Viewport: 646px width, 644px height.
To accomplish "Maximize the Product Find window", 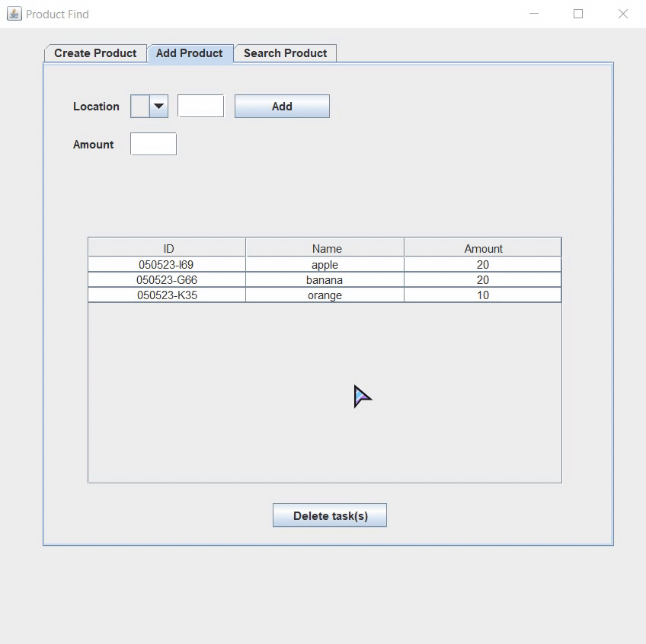I will (x=578, y=14).
